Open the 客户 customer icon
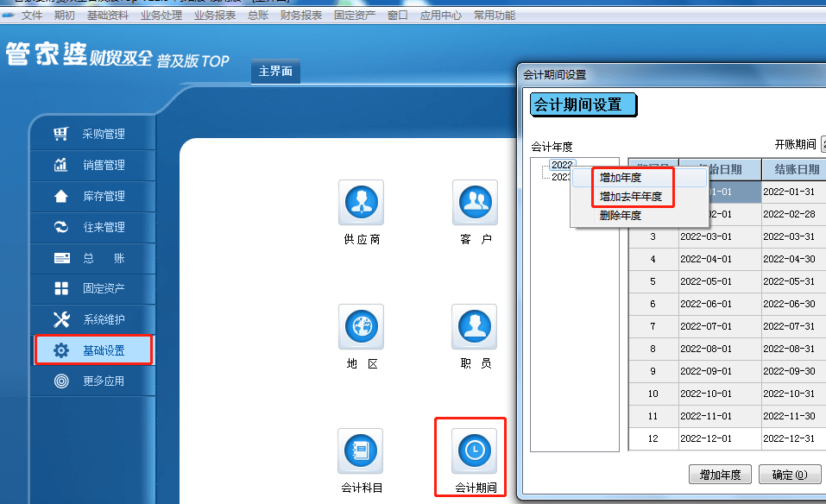This screenshot has width=826, height=504. [x=475, y=202]
